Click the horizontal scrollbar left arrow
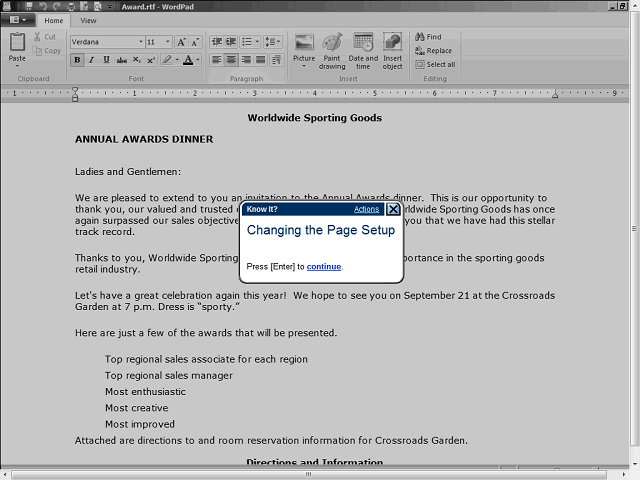This screenshot has height=480, width=640. click(x=4, y=474)
